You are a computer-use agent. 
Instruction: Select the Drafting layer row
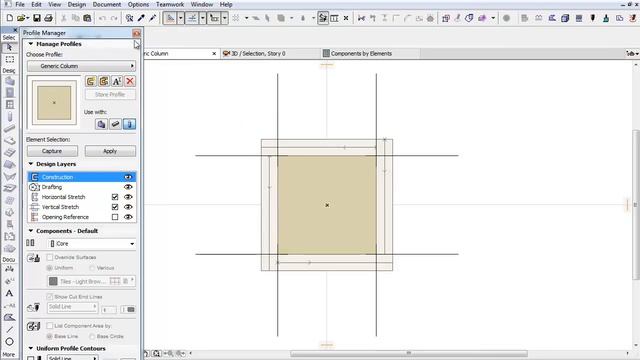click(x=82, y=187)
